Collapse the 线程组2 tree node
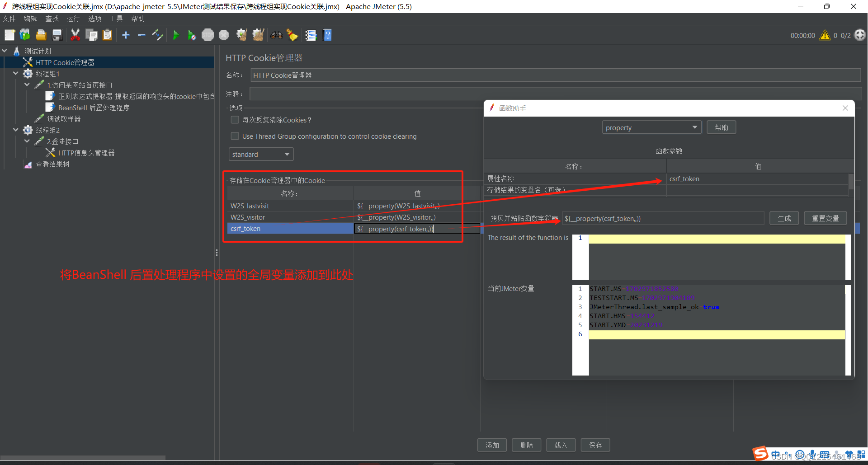Screen dimensions: 868x465 pos(16,130)
